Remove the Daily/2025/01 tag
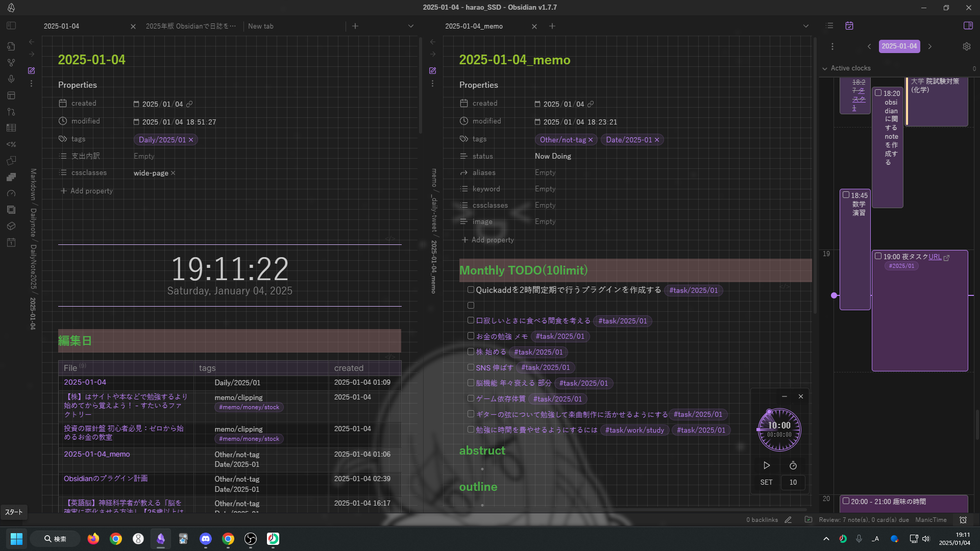The image size is (980, 551). [x=191, y=140]
